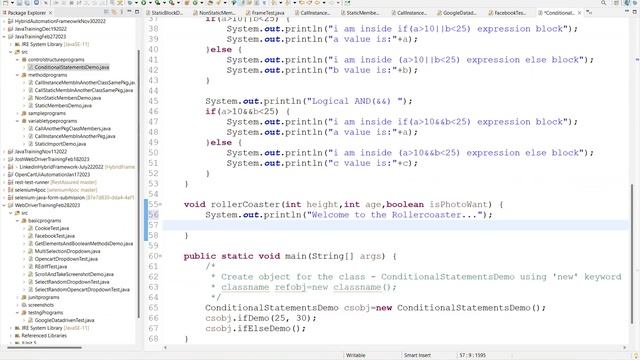This screenshot has height=360, width=640.
Task: Open the Package Explorer view menu (three dots)
Action: (122, 12)
